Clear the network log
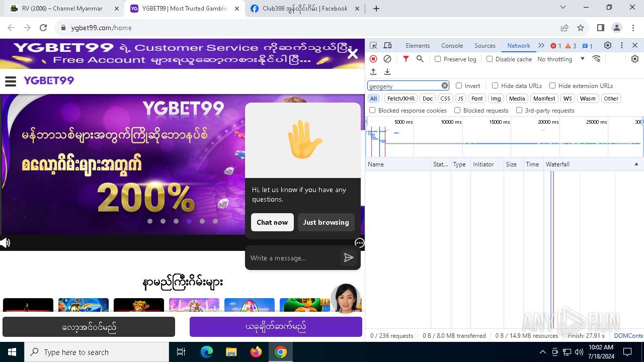 click(x=387, y=59)
